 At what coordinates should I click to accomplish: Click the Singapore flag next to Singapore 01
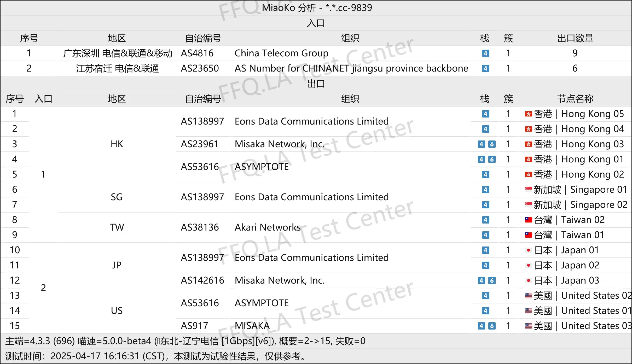(x=528, y=190)
